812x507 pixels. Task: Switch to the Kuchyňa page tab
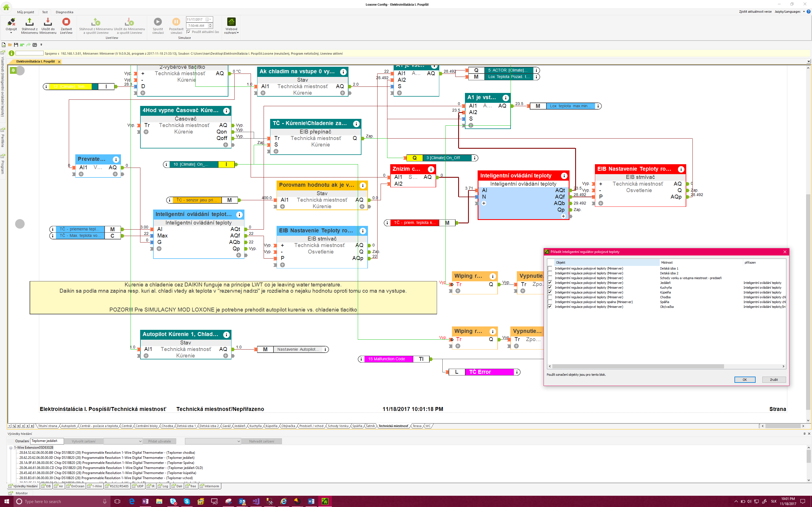(x=255, y=426)
